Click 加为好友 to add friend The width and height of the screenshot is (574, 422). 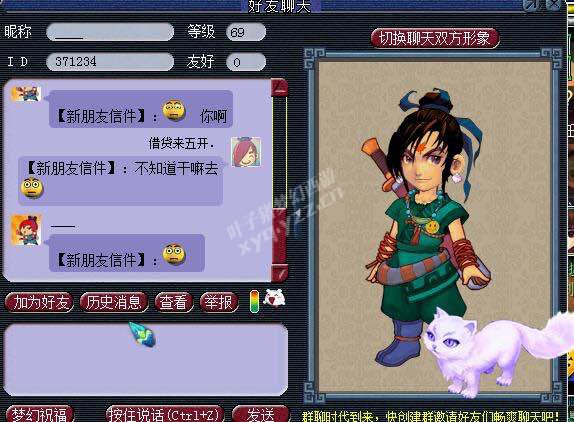(40, 302)
